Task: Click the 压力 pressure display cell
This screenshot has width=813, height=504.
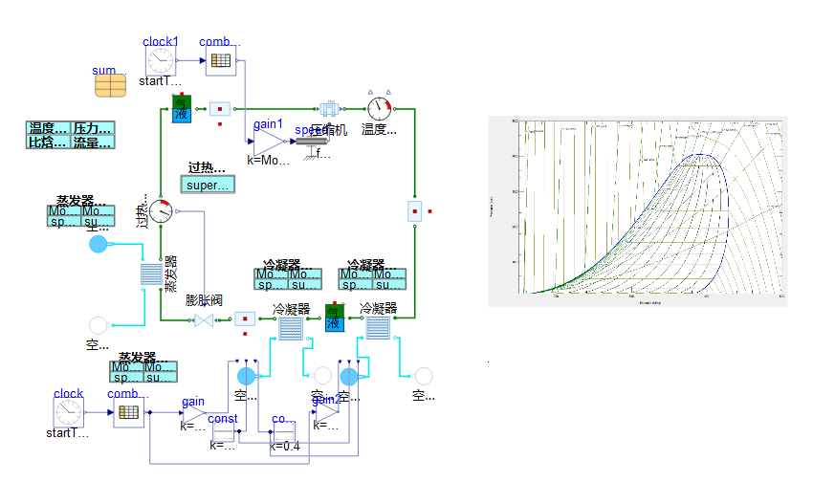Action: [93, 128]
